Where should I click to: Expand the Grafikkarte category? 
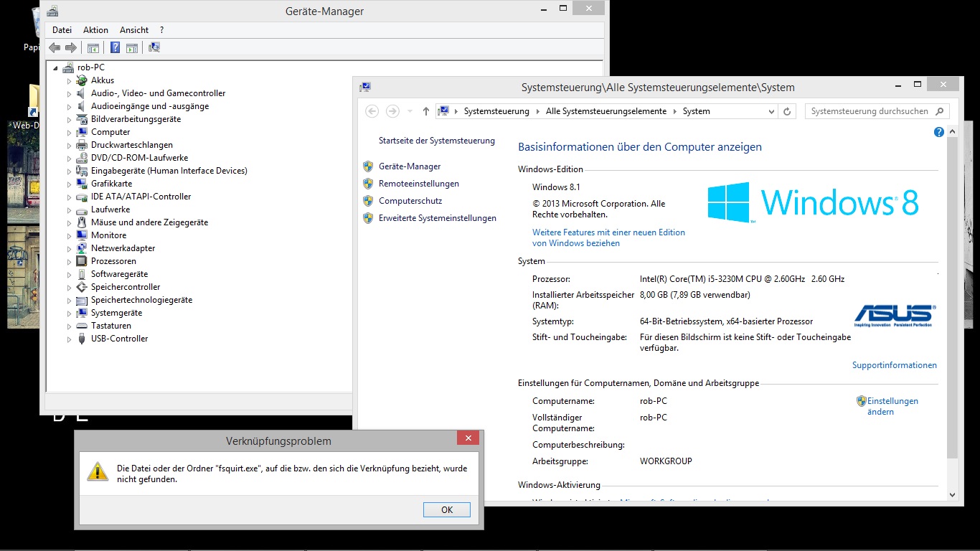click(70, 184)
